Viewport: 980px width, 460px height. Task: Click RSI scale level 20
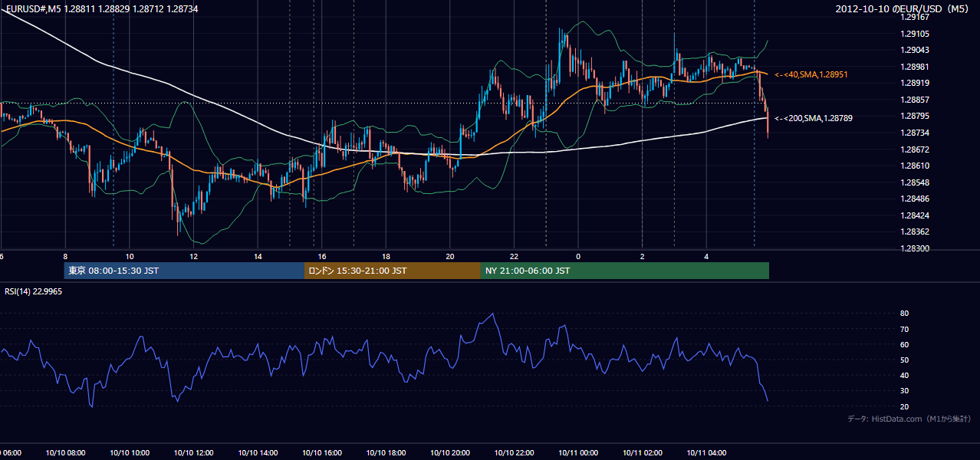point(905,406)
